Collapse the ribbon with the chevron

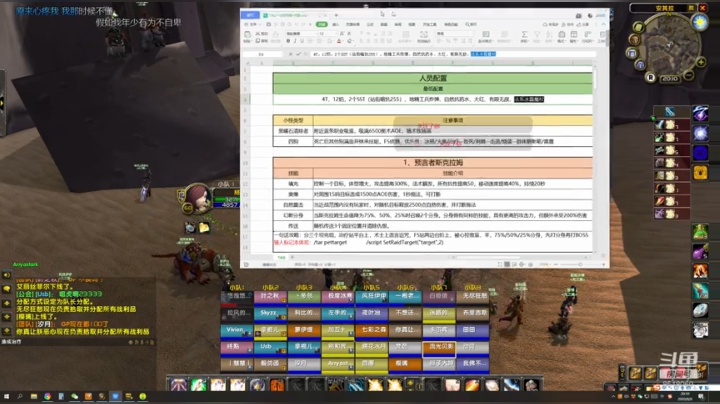(603, 24)
